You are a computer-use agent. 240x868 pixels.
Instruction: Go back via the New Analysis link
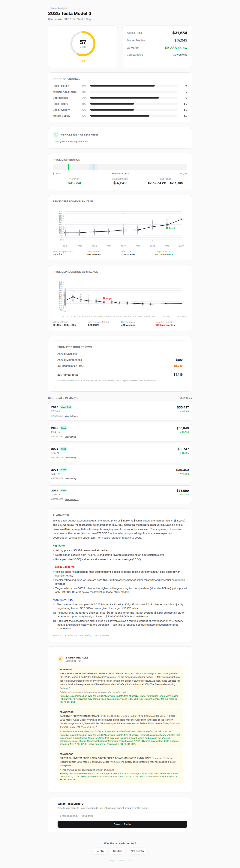(x=58, y=8)
